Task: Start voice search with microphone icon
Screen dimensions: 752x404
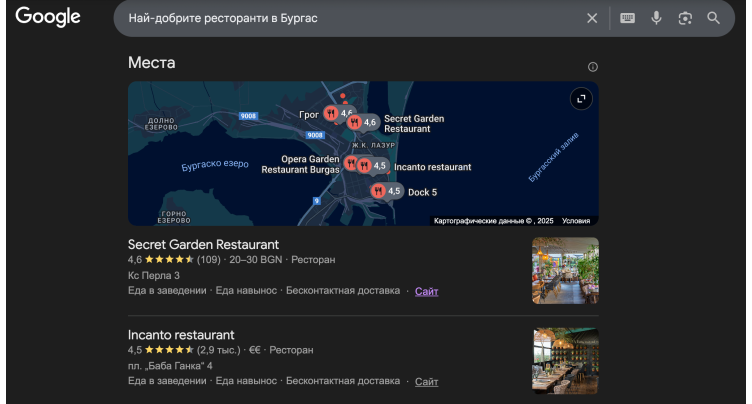Action: tap(656, 18)
